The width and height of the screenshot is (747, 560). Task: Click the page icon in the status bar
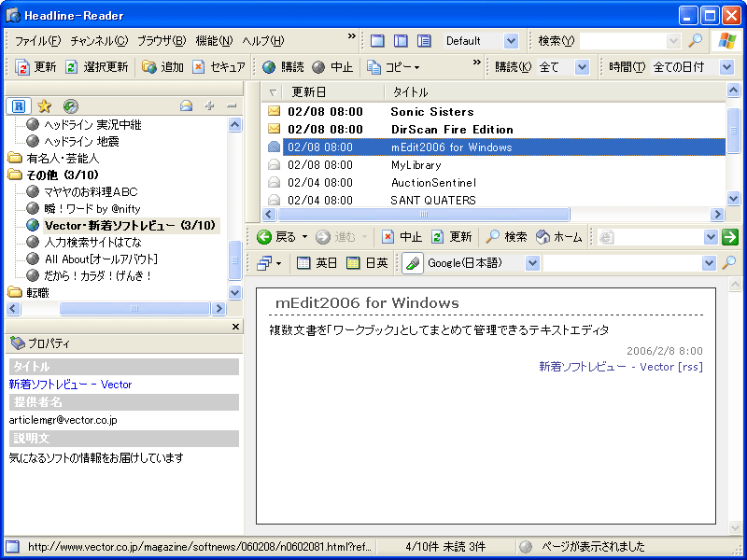pos(13,546)
